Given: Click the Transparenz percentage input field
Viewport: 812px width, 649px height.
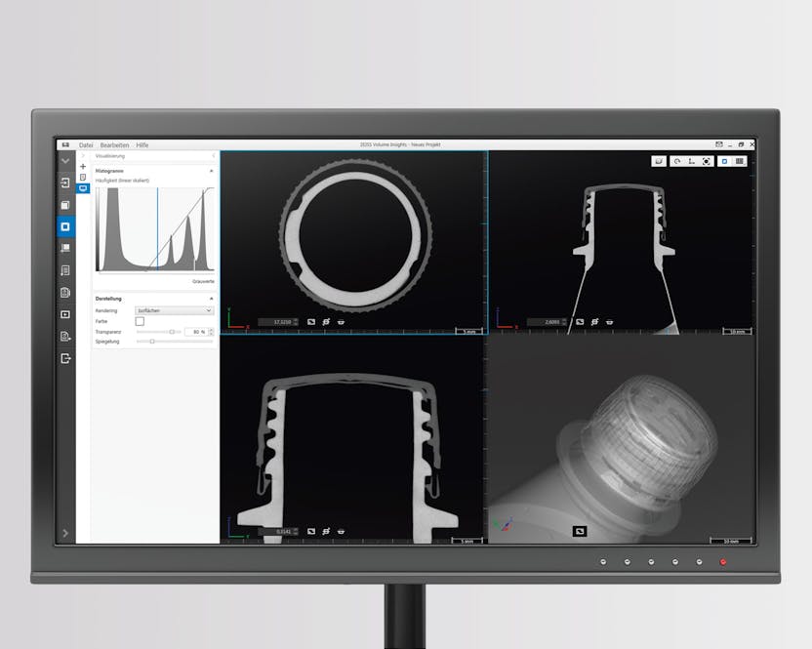Looking at the screenshot, I should coord(196,332).
